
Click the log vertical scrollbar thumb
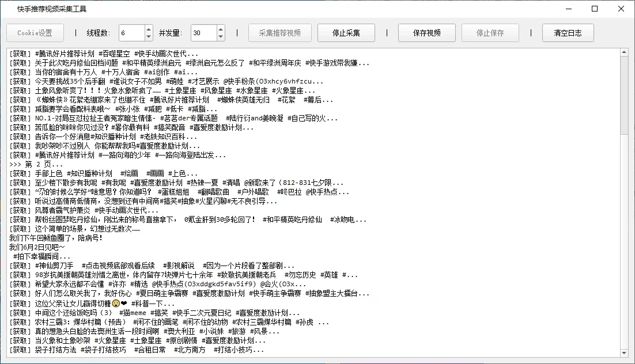click(x=624, y=96)
